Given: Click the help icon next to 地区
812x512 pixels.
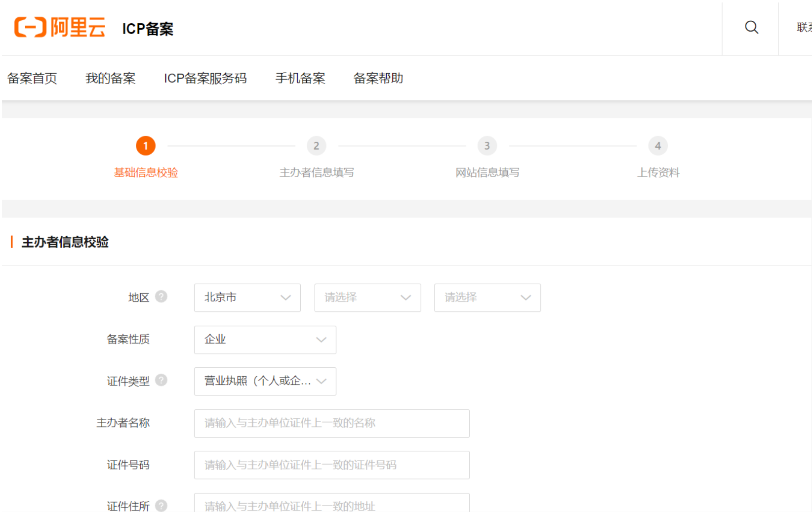Looking at the screenshot, I should coord(161,297).
